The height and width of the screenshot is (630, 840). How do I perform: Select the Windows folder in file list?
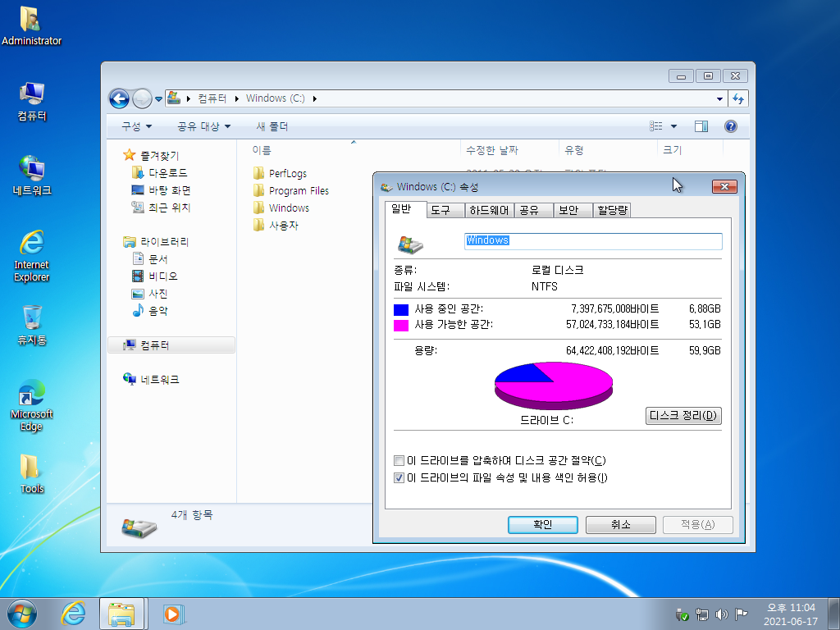(281, 208)
